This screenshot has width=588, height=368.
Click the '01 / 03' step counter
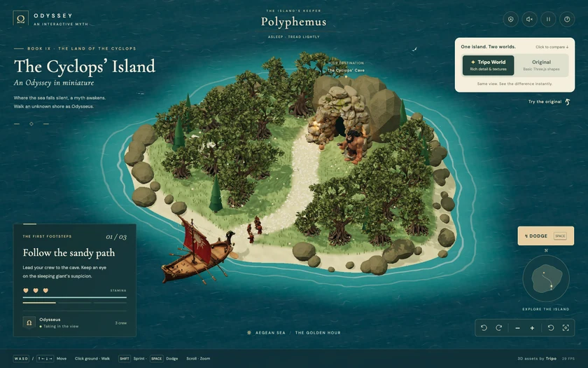coord(116,237)
